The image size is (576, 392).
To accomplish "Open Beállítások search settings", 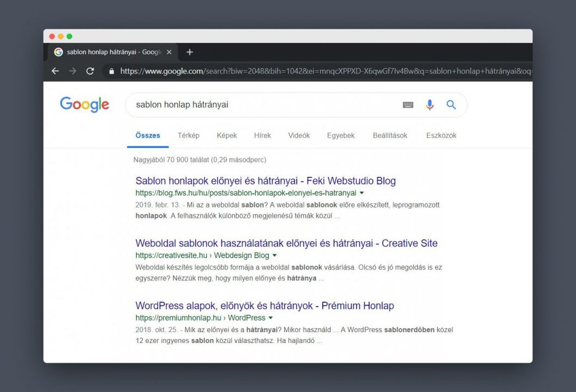I will (390, 135).
